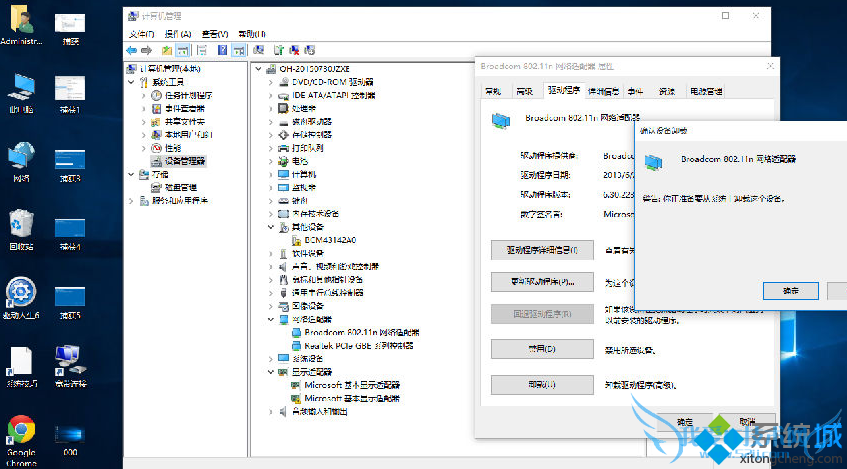Click the blue help icon in the toolbar
The height and width of the screenshot is (469, 847).
[221, 49]
